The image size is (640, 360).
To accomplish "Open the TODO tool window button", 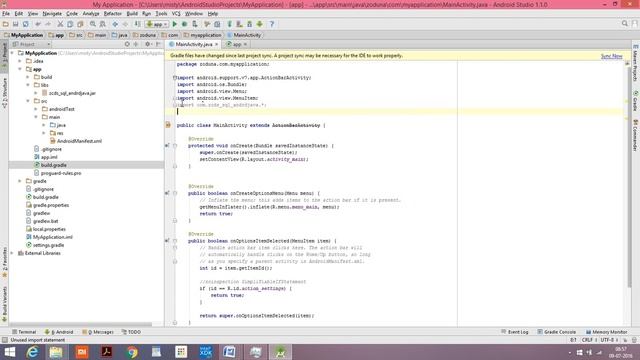I will point(131,332).
